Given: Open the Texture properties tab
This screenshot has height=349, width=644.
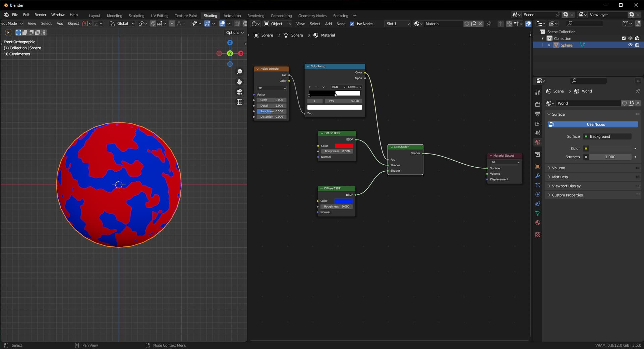Looking at the screenshot, I should [538, 235].
